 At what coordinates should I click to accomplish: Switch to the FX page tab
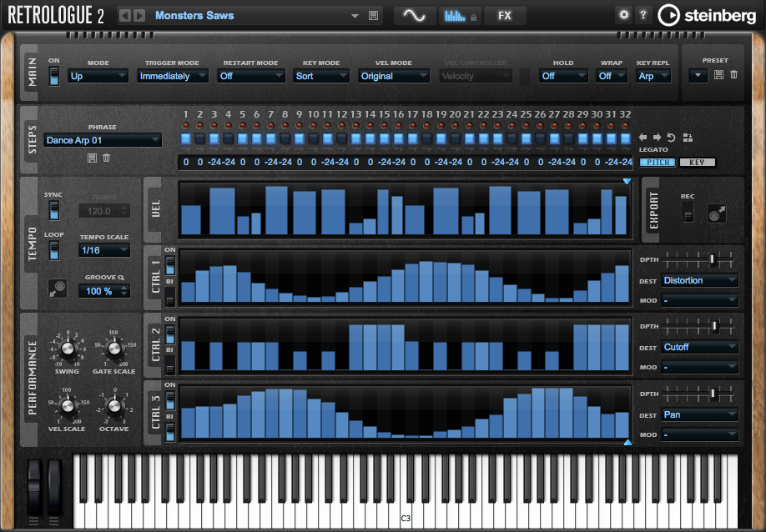point(505,16)
